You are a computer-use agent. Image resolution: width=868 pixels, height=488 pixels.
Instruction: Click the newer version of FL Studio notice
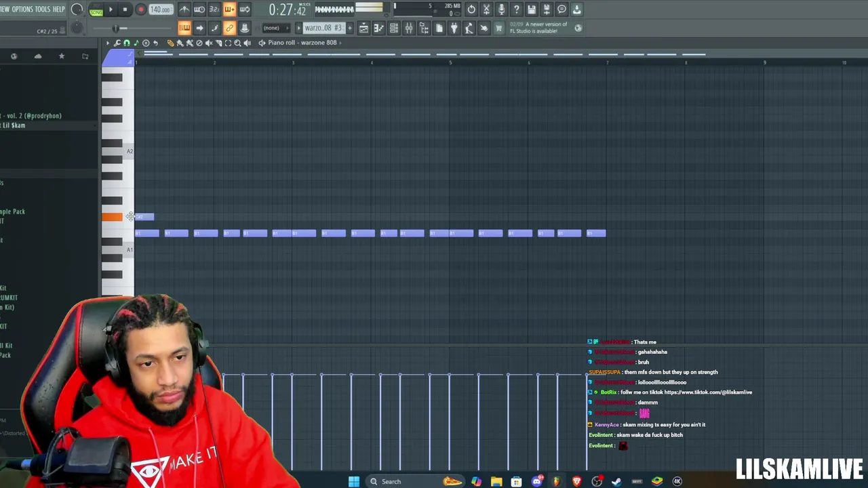click(538, 28)
